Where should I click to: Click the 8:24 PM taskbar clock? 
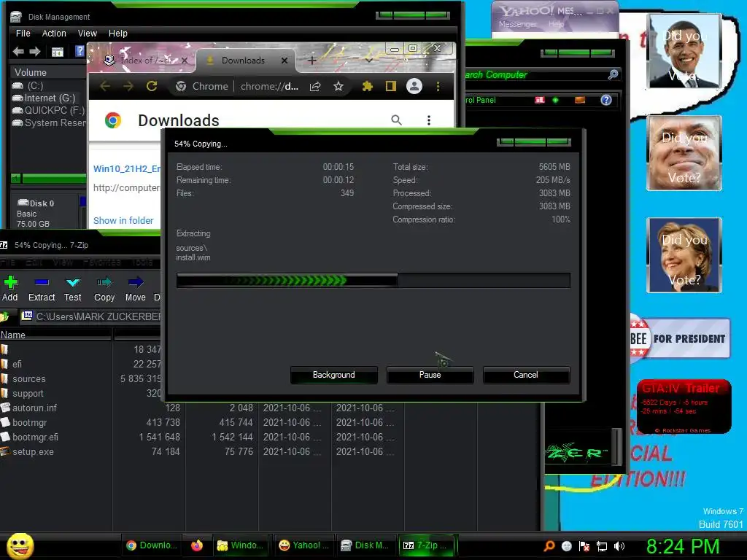coord(683,546)
